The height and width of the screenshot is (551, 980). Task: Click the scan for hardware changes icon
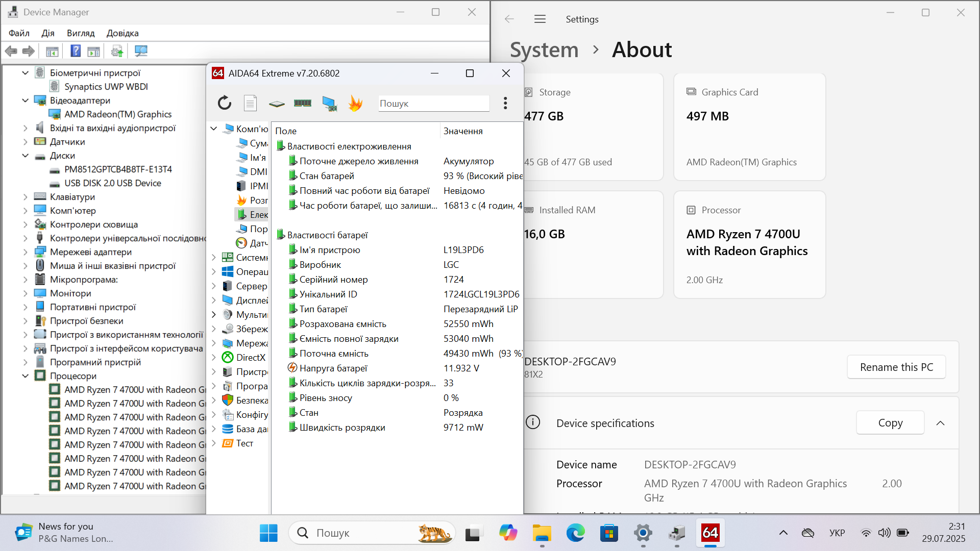click(x=141, y=51)
